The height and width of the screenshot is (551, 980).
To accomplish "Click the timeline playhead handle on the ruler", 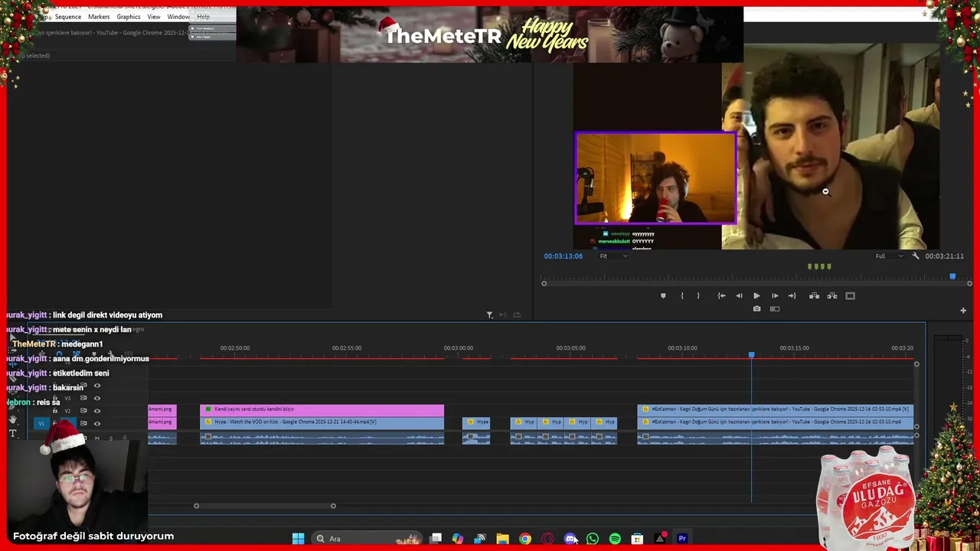I will pyautogui.click(x=751, y=355).
